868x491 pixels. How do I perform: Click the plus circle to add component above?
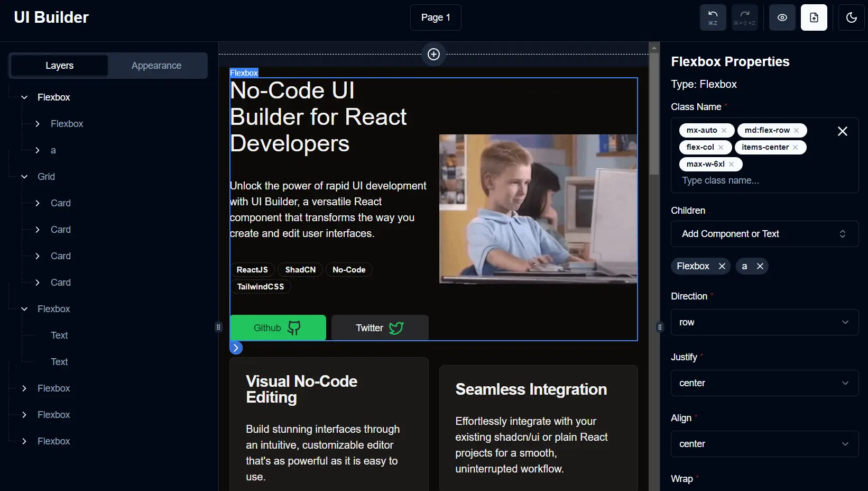point(433,54)
